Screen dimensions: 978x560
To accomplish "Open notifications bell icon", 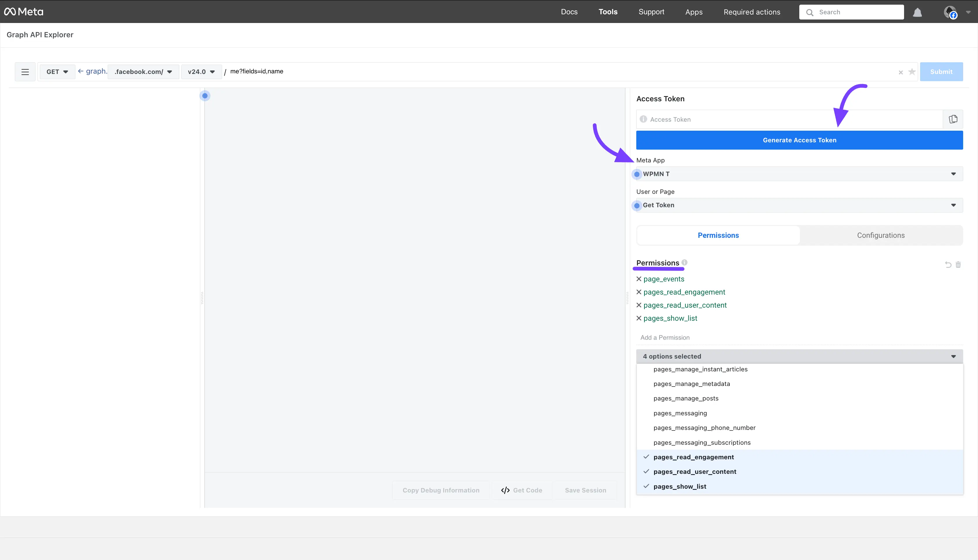I will [917, 12].
